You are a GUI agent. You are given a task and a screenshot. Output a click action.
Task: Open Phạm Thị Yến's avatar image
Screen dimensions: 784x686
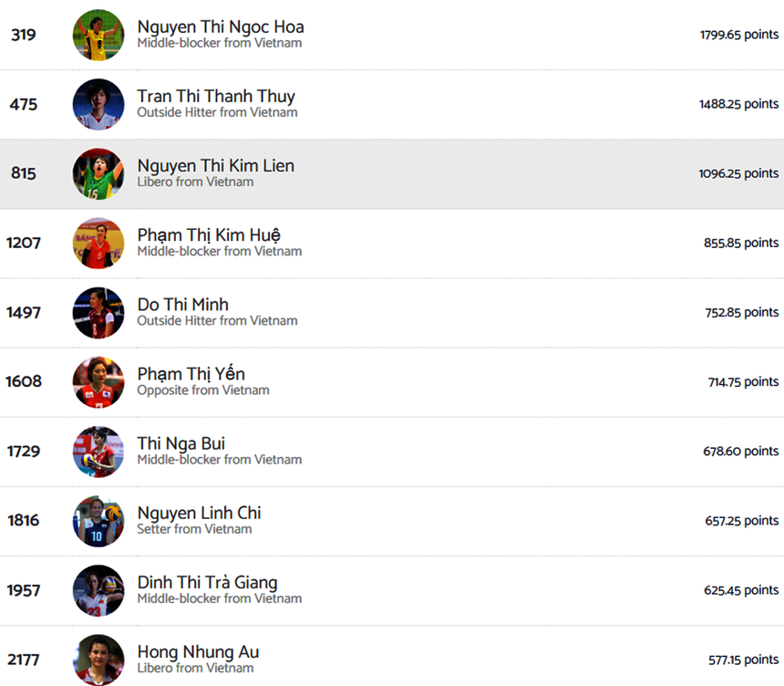tap(98, 382)
